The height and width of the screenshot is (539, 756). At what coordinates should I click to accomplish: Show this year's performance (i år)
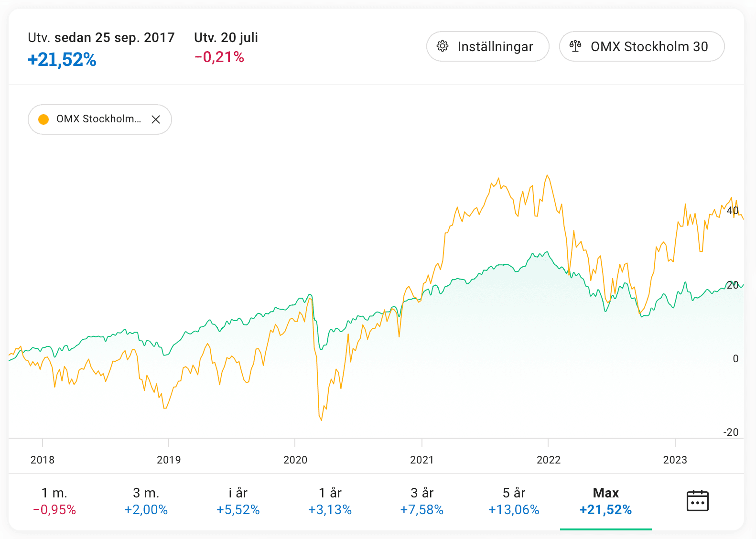point(238,501)
